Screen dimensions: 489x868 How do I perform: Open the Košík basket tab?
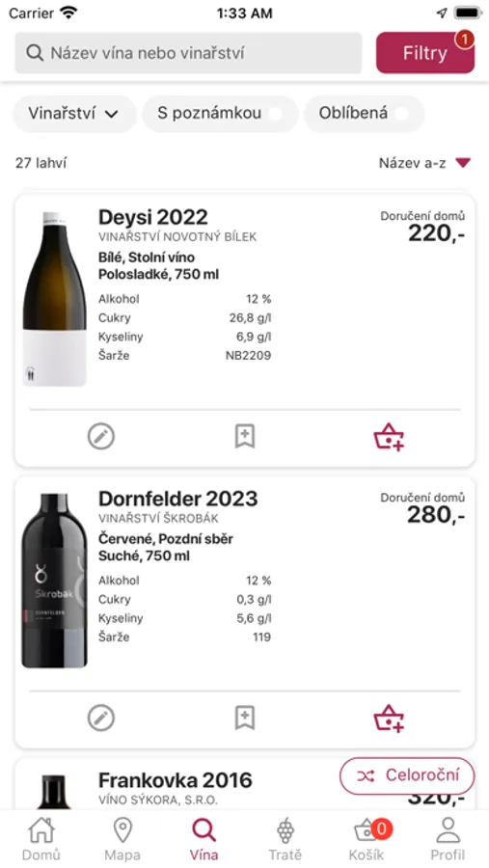[367, 840]
